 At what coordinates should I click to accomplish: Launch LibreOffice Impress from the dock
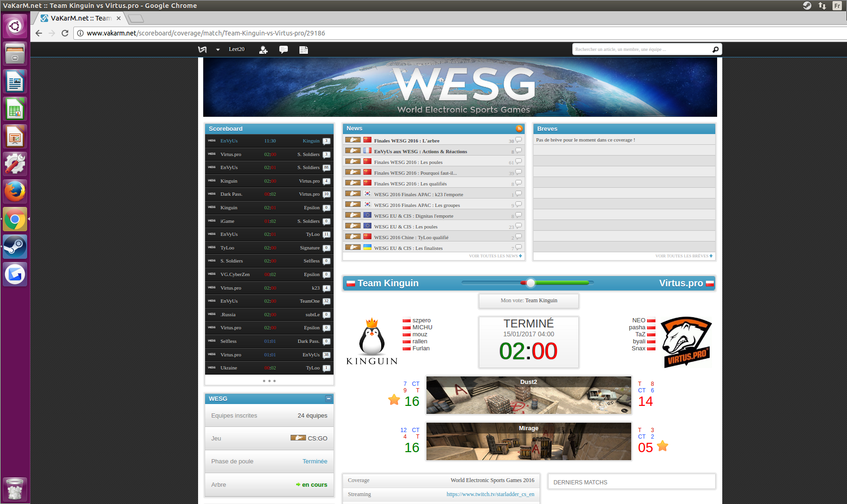(15, 136)
